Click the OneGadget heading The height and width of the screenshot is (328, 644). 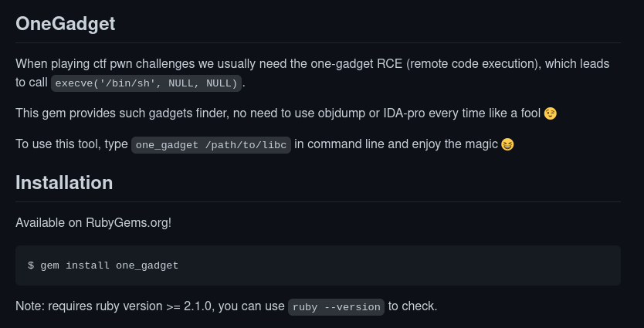(x=66, y=24)
